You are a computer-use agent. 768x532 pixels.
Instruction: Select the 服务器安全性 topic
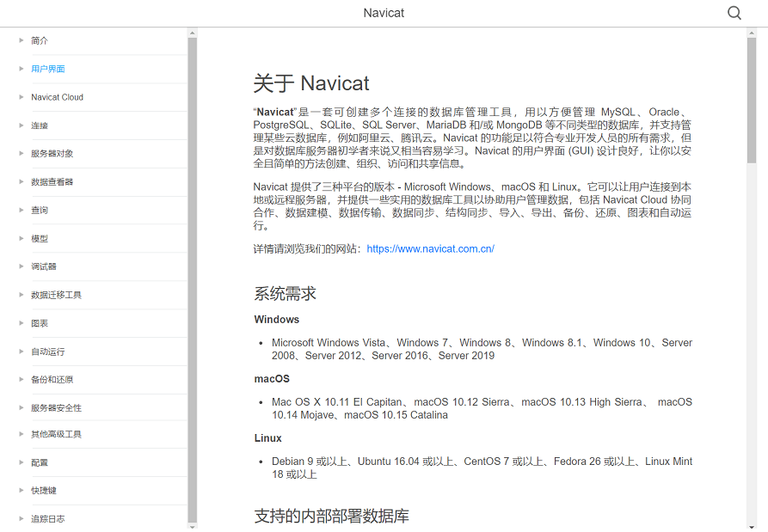(x=56, y=408)
